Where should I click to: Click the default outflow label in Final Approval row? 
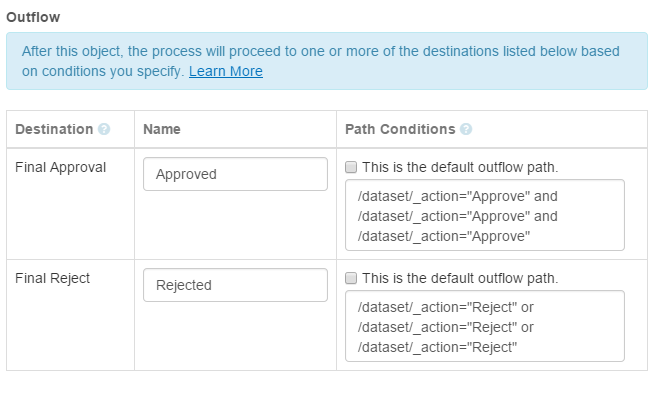pyautogui.click(x=460, y=167)
